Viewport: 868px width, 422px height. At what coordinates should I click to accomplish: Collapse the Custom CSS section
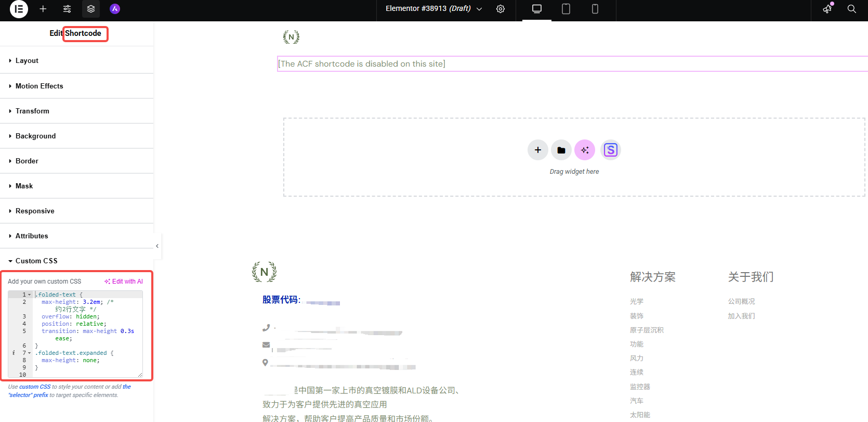tap(36, 261)
